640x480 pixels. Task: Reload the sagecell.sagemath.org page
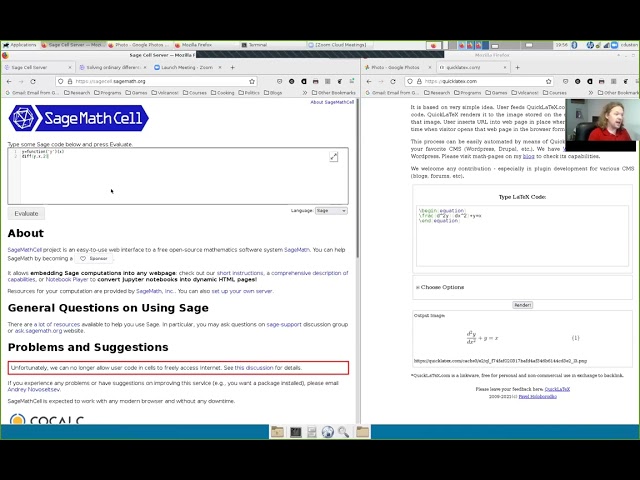33,81
